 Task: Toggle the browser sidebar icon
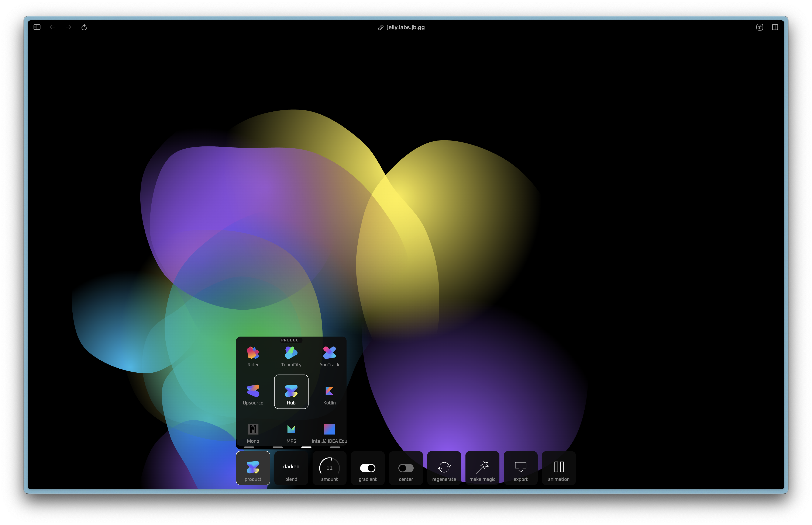point(37,27)
